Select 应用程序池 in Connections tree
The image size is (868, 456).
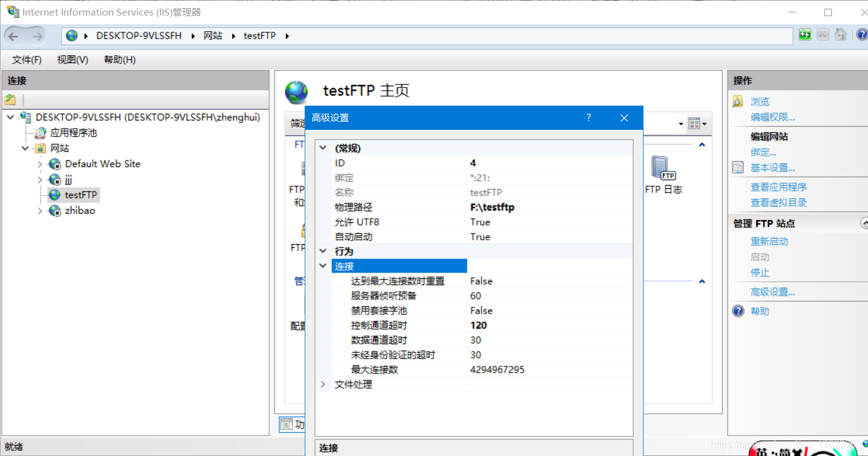[x=73, y=132]
